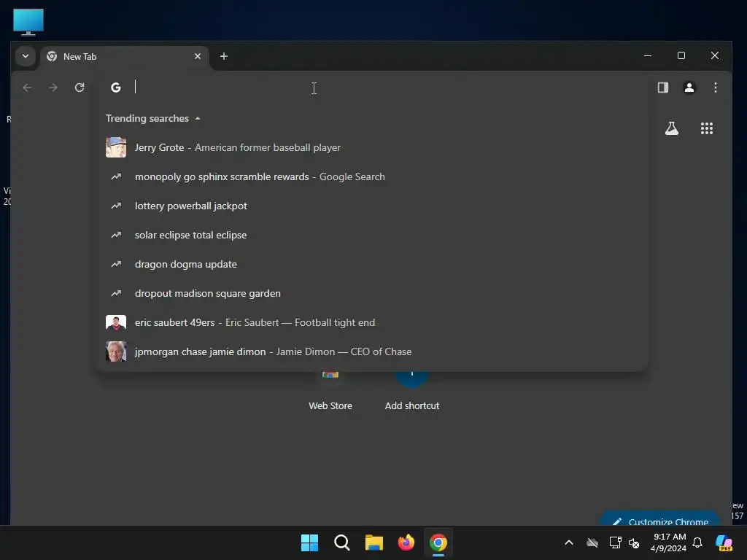
Task: Click the This PC desktop icon
Action: tap(28, 22)
